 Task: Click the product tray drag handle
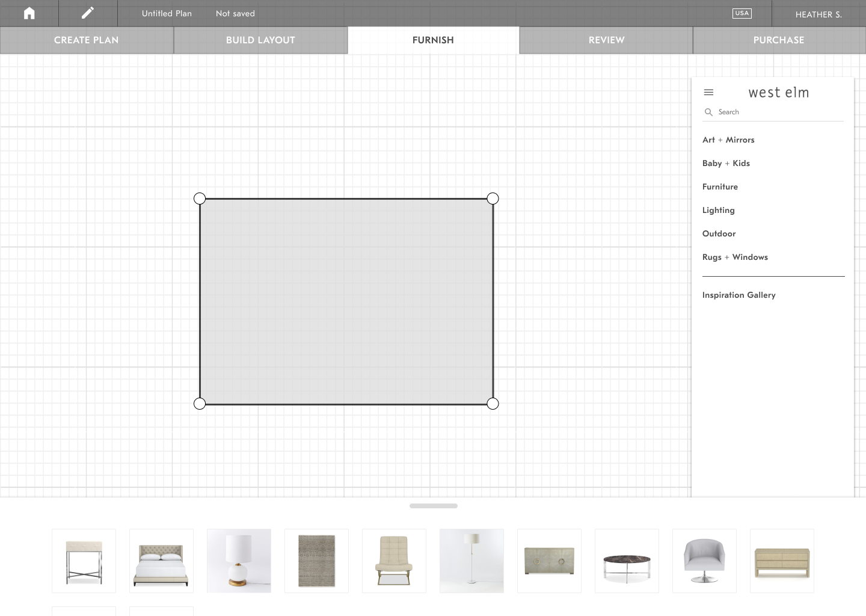[434, 506]
